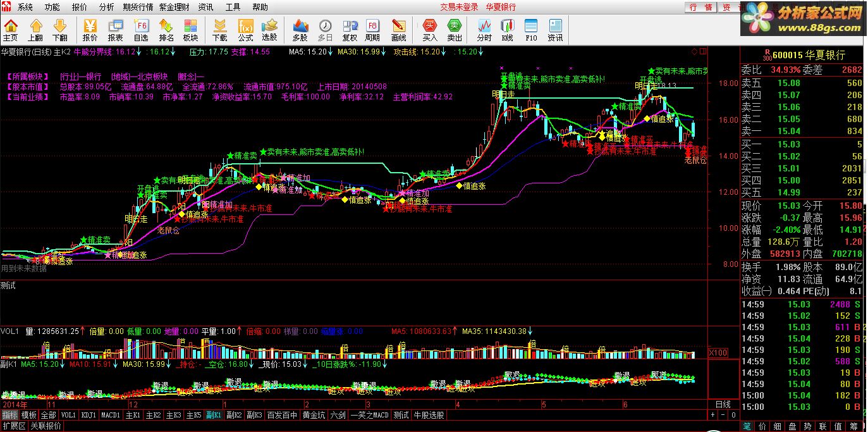Select the 细 detail tab
Viewport: 868px width, 432px height.
pos(778,426)
